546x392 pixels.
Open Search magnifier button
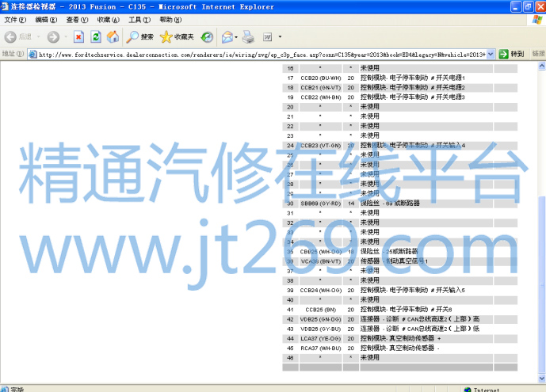coord(139,36)
